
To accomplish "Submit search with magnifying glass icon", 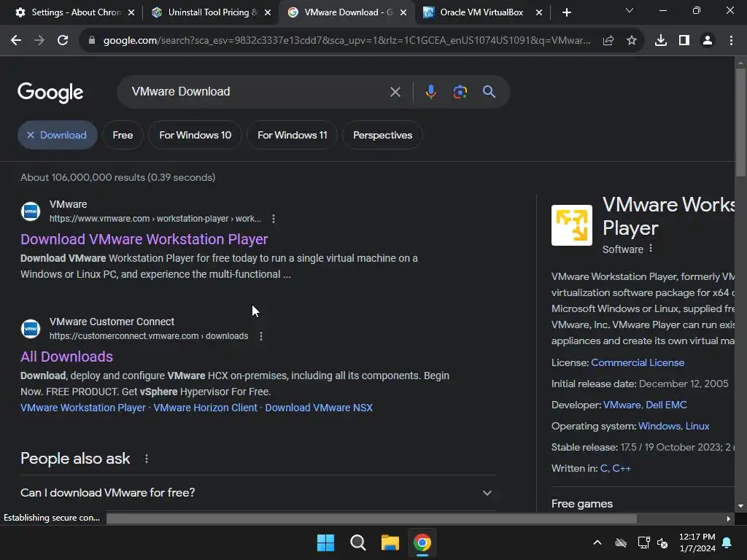I will pyautogui.click(x=489, y=92).
